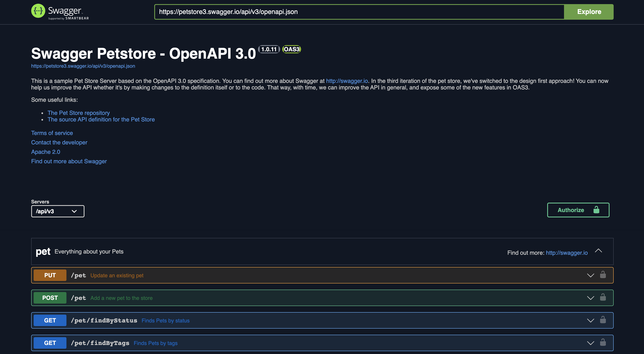Click the GET method badge for findByTags
The width and height of the screenshot is (644, 354).
tap(50, 343)
